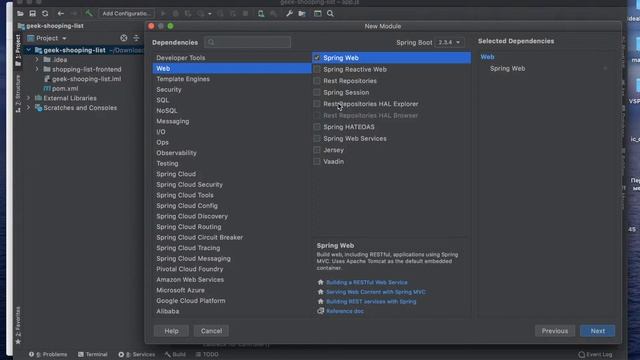Click the Open folder toolbar icon

click(x=20, y=13)
